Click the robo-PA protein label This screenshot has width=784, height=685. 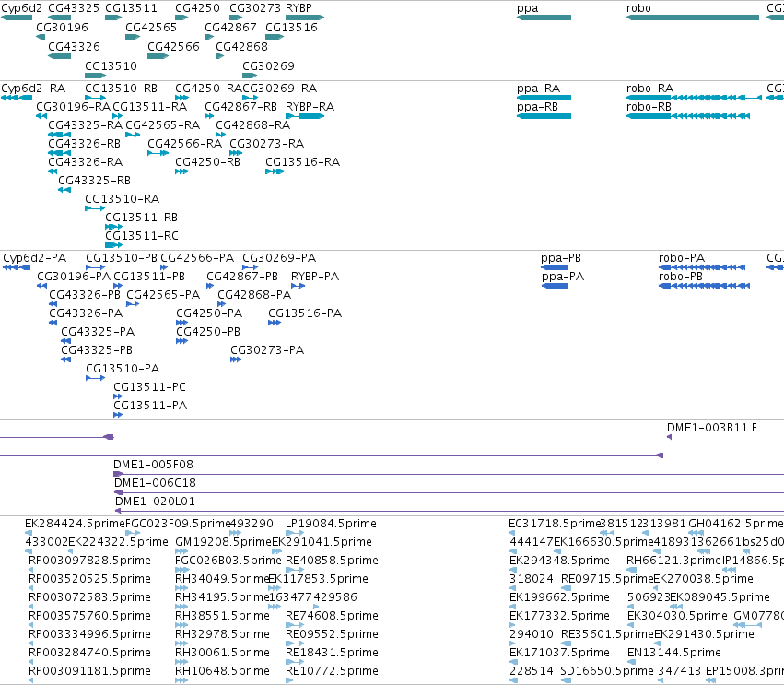[682, 258]
